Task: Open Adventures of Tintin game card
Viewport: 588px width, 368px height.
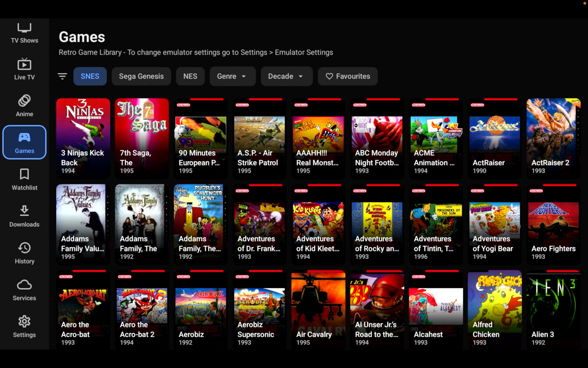Action: pos(436,224)
